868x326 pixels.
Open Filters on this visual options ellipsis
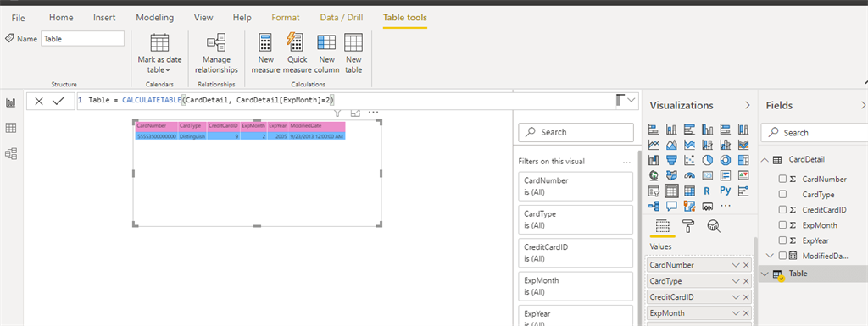pos(626,163)
